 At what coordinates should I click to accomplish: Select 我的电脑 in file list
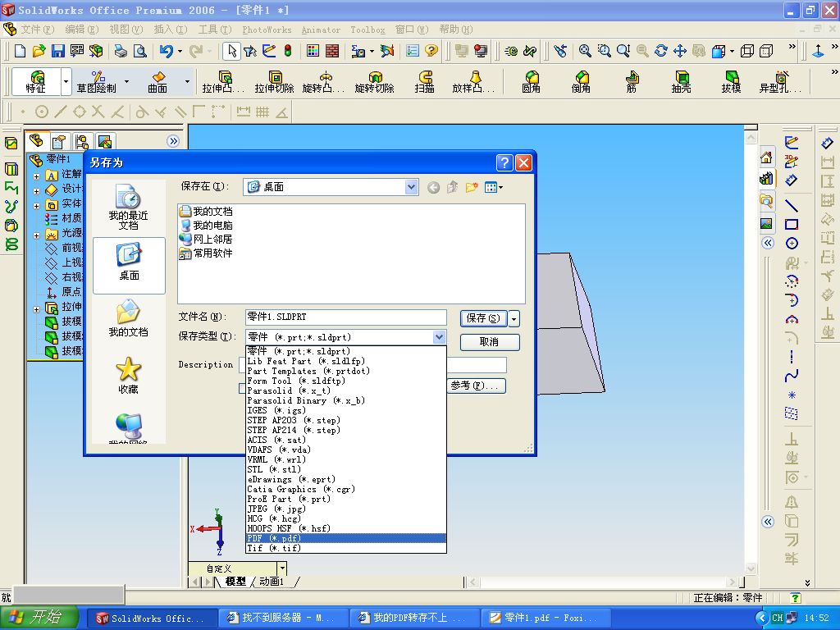tap(206, 226)
